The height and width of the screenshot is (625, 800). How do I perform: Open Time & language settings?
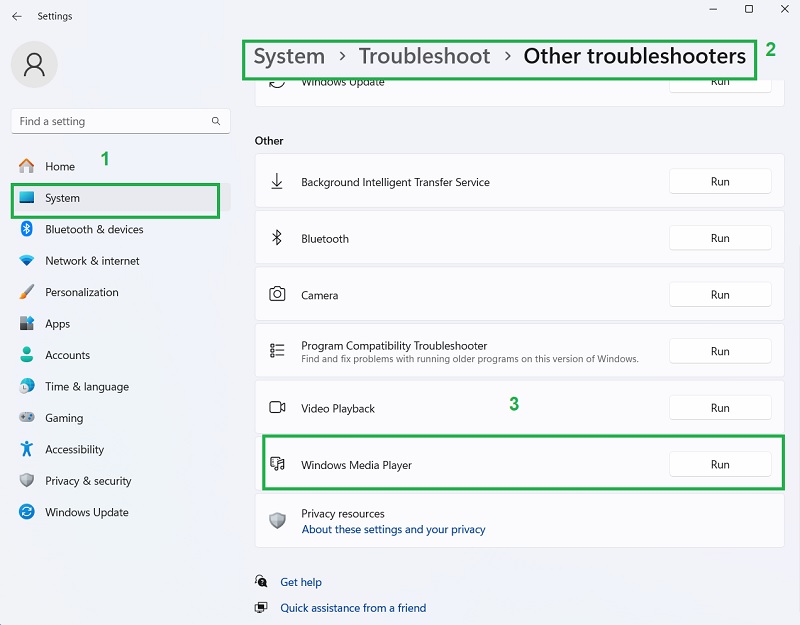(120, 386)
